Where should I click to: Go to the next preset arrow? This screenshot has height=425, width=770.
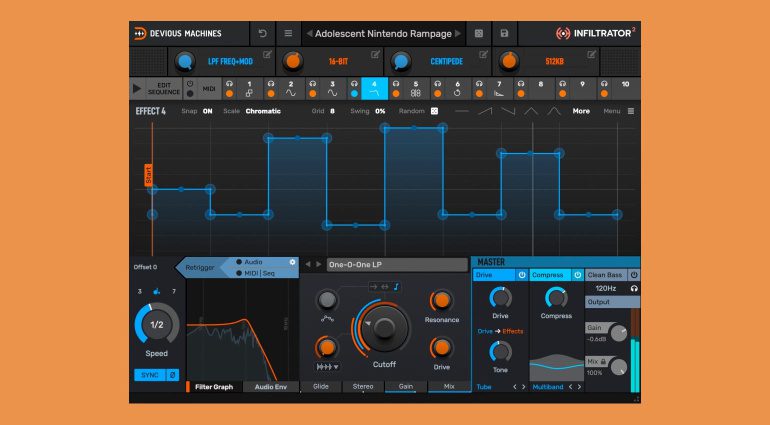coord(458,33)
